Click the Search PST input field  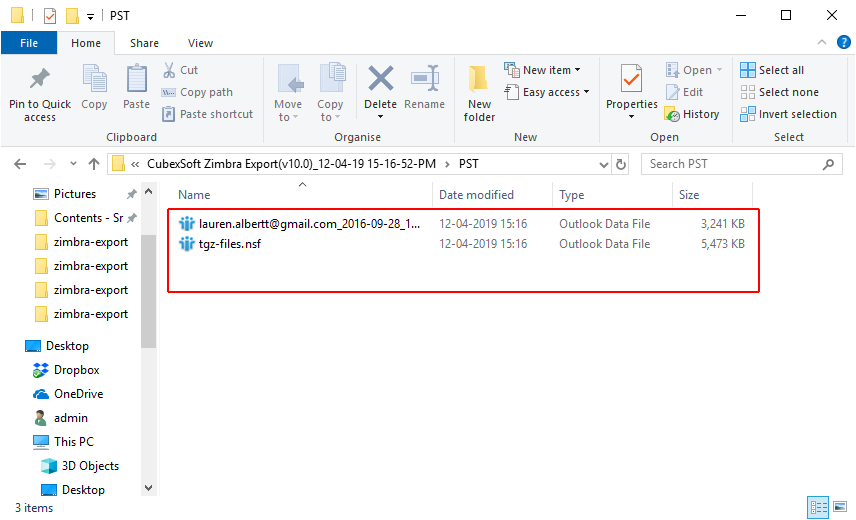[x=740, y=164]
